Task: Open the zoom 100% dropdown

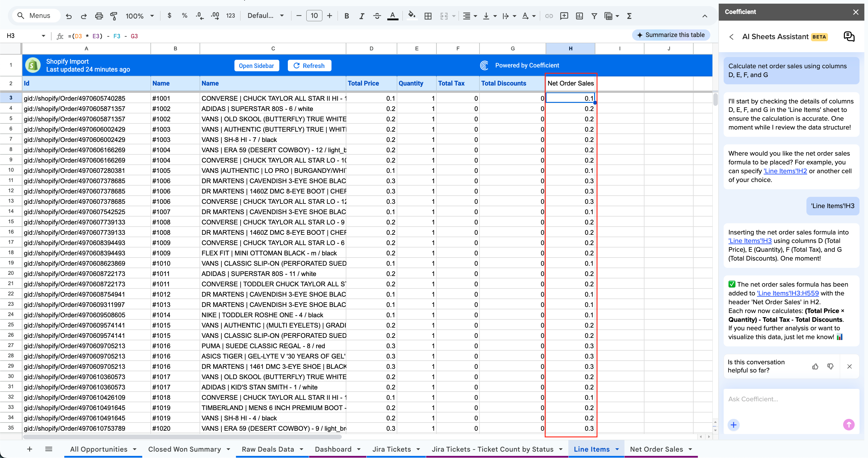Action: pos(140,16)
